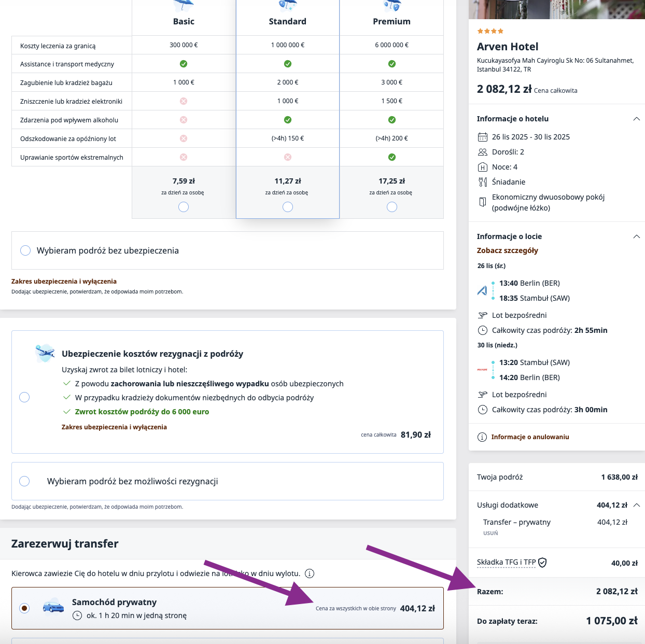Click the hotel four-star rating
The image size is (645, 644).
(x=490, y=31)
